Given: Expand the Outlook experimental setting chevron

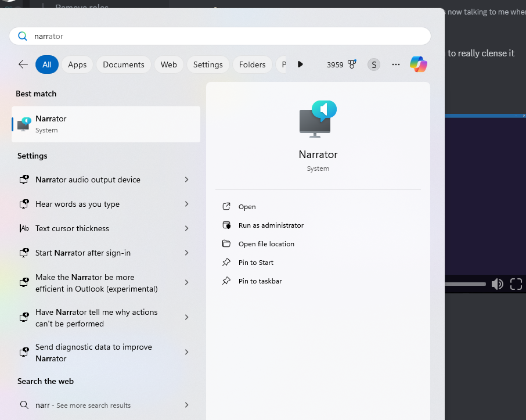Looking at the screenshot, I should pos(186,282).
